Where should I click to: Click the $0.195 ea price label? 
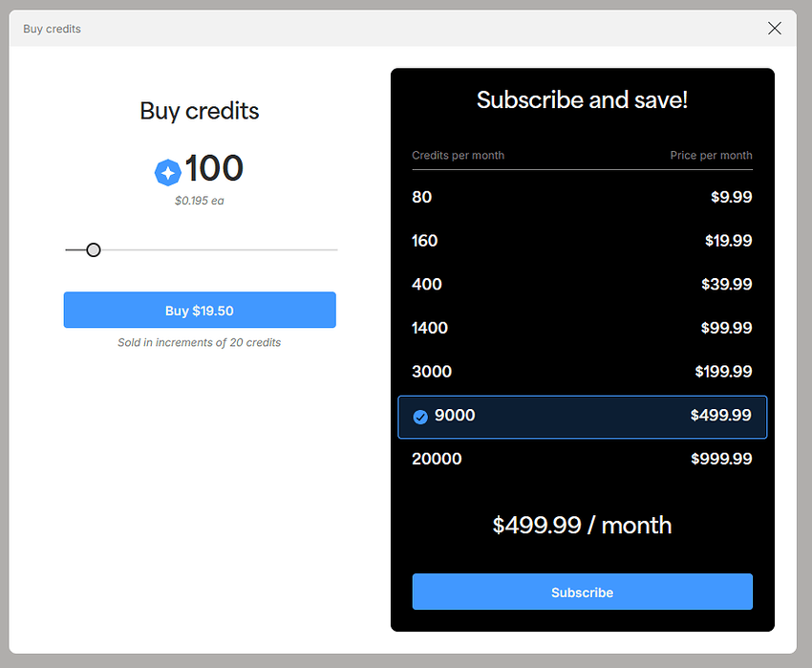tap(200, 201)
